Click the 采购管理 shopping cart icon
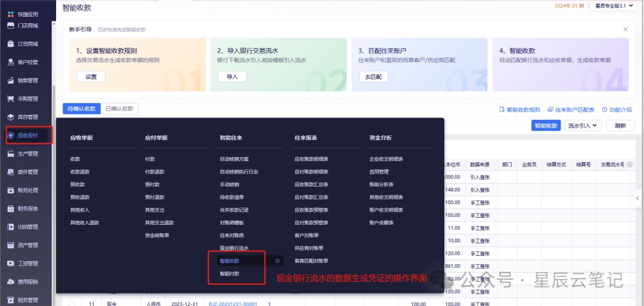 pos(11,99)
